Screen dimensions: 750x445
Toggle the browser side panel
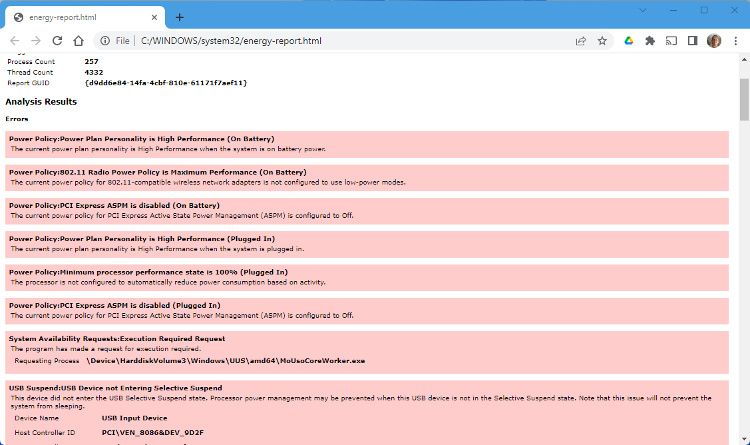pos(692,41)
